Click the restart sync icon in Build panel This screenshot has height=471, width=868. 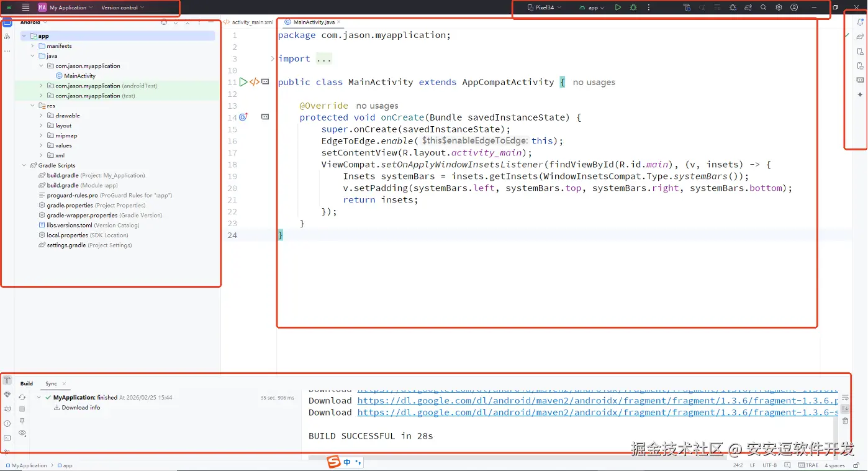click(x=22, y=398)
